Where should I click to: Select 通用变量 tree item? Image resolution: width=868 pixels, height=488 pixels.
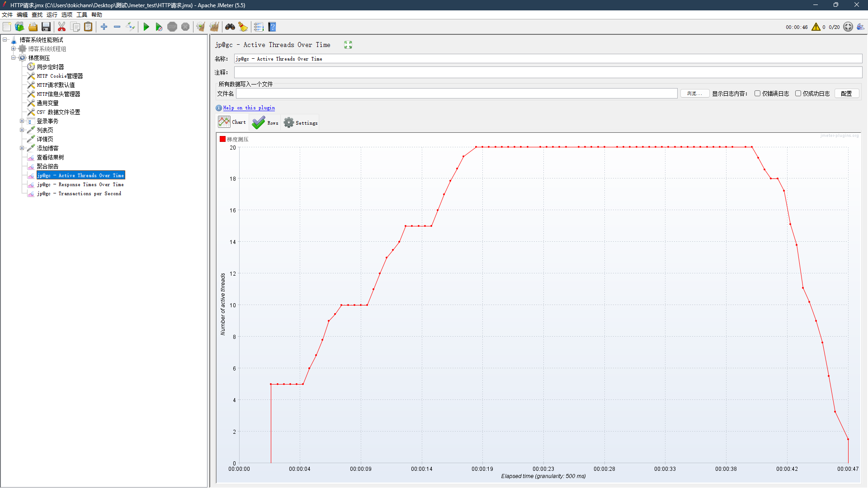click(x=47, y=103)
